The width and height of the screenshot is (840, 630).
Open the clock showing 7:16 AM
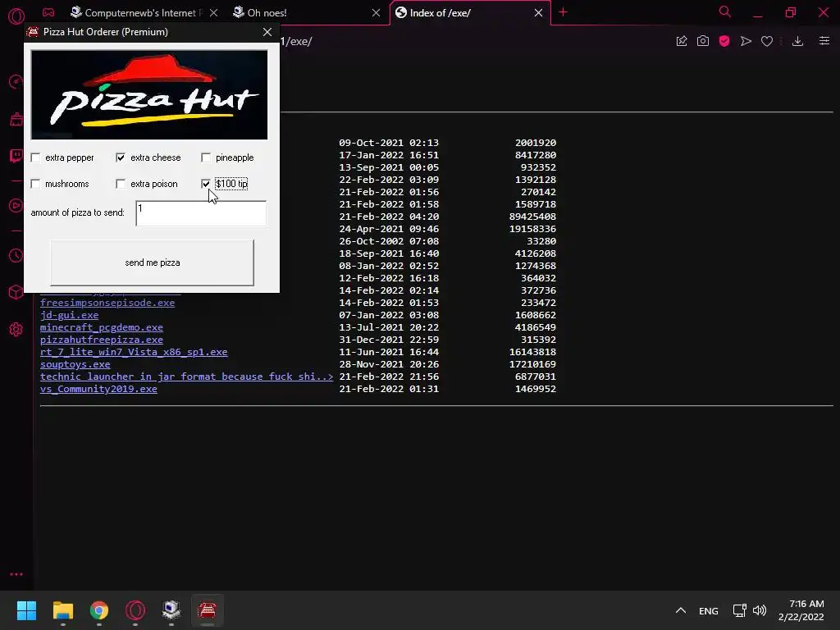point(801,610)
